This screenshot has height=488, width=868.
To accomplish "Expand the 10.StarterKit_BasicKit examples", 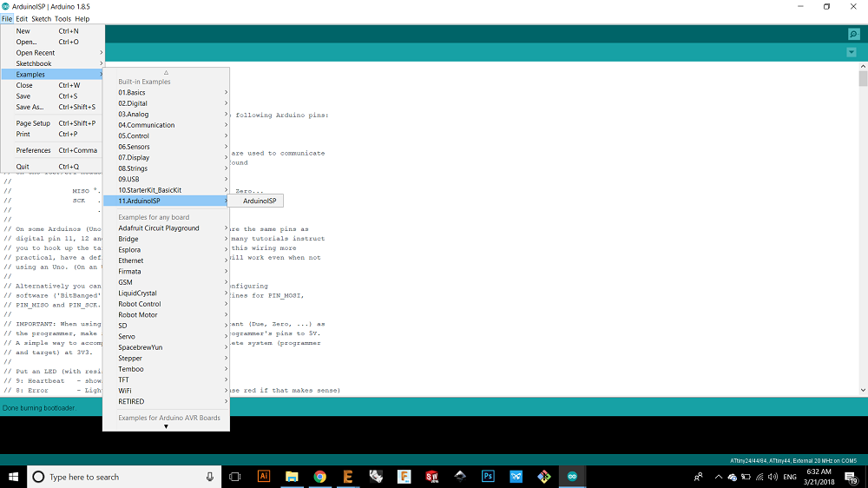I will [166, 190].
